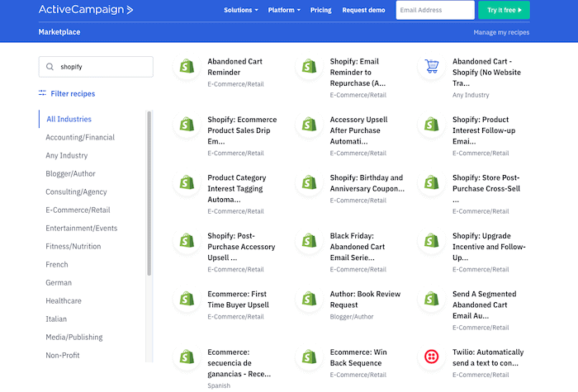Open Shopify: Email Reminder to Repurchase title
Viewport: 578px width, 392px height.
point(358,73)
